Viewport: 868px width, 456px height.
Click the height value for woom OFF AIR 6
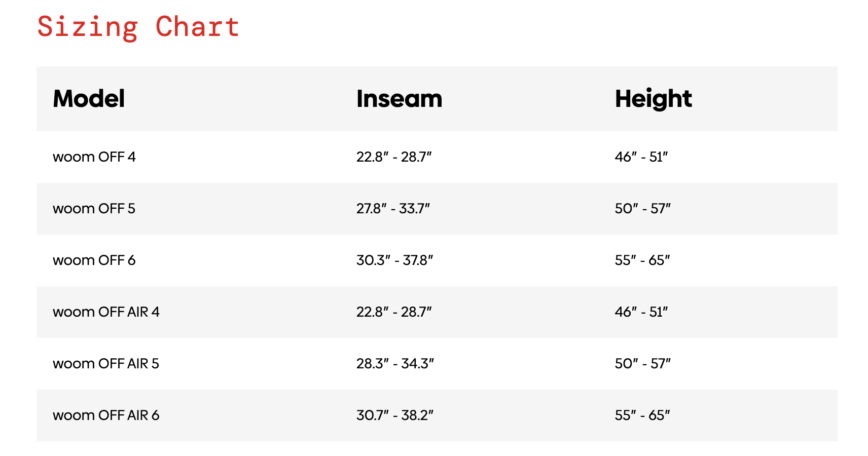click(x=642, y=415)
